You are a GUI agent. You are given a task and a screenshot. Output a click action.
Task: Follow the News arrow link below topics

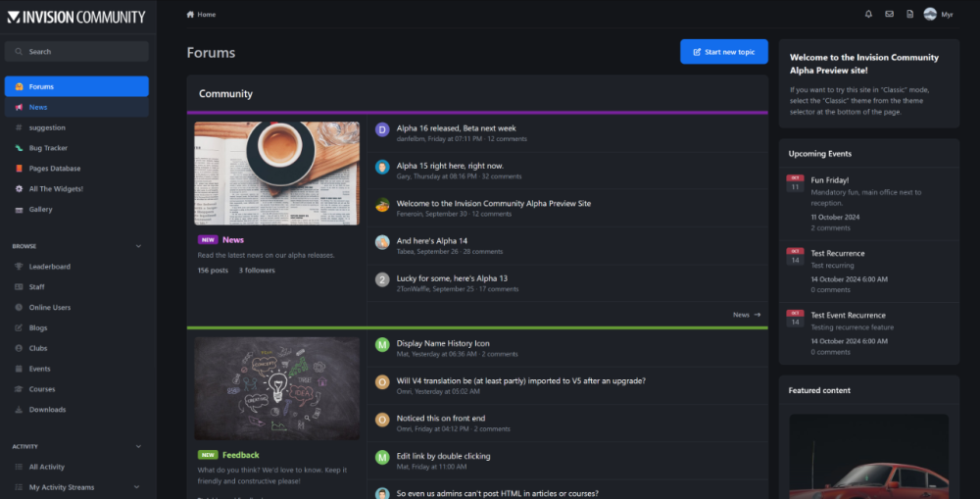[747, 315]
